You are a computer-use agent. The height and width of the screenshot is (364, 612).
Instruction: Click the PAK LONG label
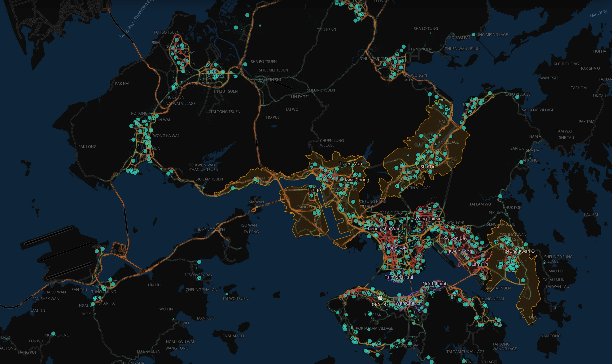tap(87, 147)
